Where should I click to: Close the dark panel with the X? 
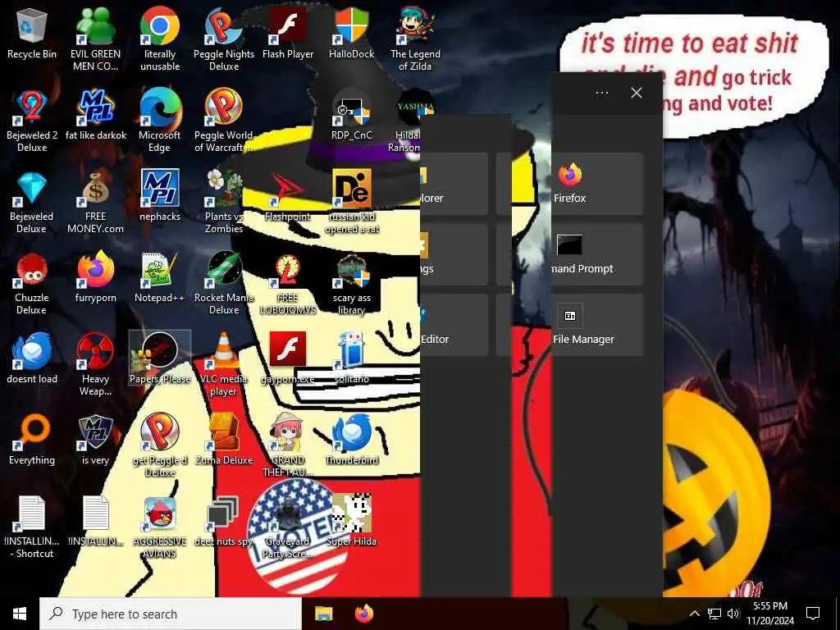[637, 93]
